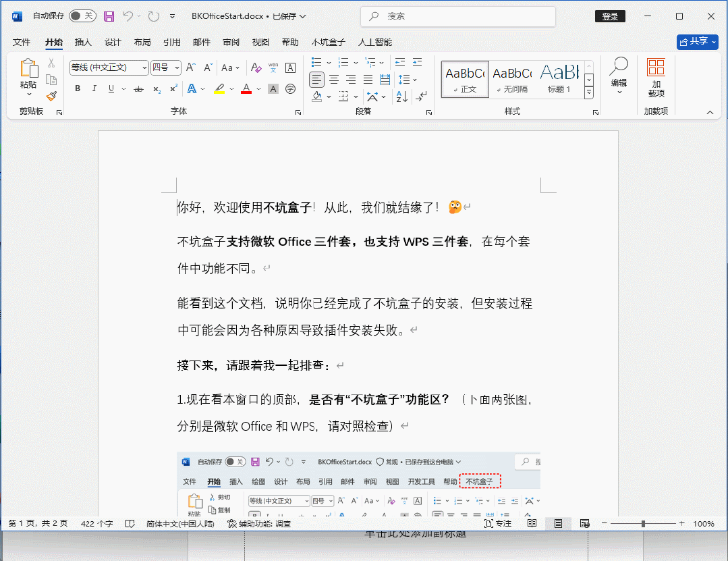Switch to Web Layout view
This screenshot has width=728, height=561.
click(584, 523)
